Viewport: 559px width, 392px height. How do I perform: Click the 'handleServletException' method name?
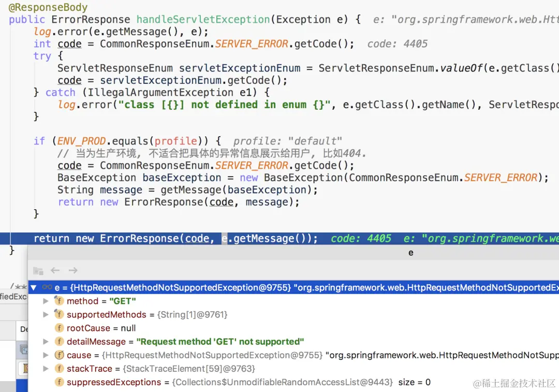pyautogui.click(x=203, y=19)
